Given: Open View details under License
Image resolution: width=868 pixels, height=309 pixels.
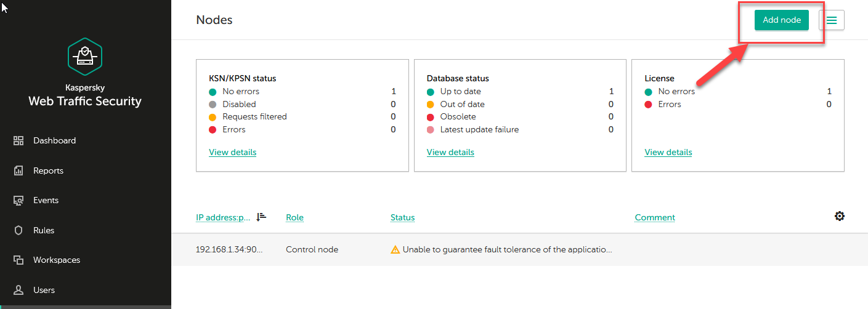Looking at the screenshot, I should pyautogui.click(x=668, y=152).
